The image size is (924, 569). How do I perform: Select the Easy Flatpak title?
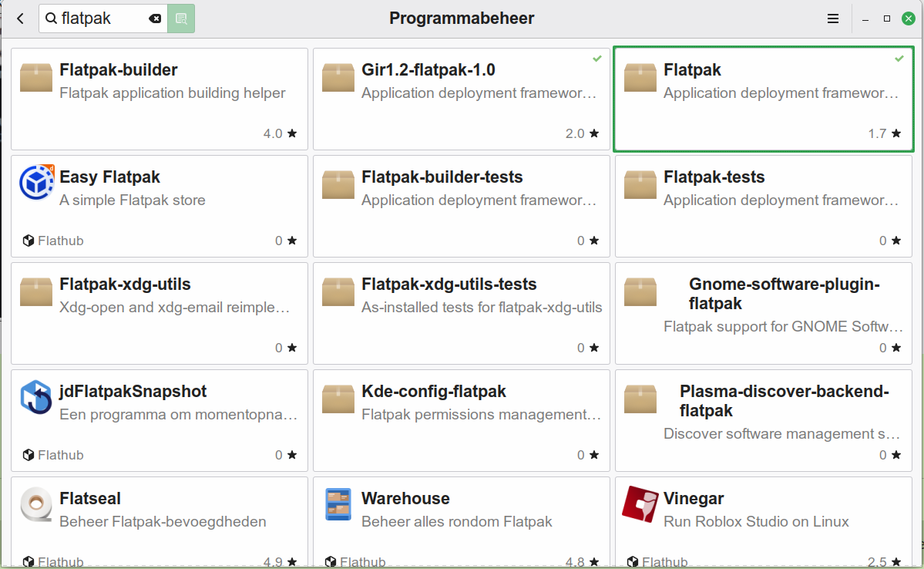coord(109,177)
